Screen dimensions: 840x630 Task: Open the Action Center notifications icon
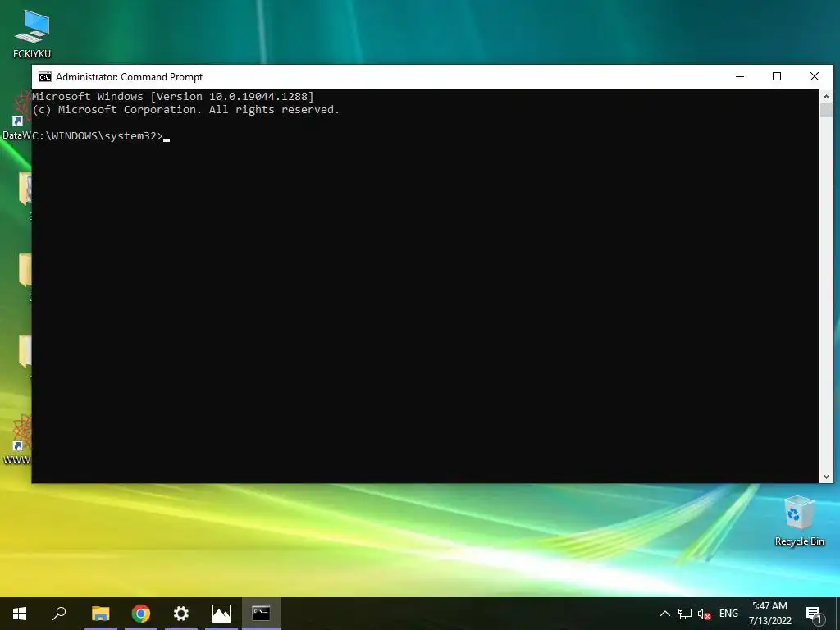point(814,614)
